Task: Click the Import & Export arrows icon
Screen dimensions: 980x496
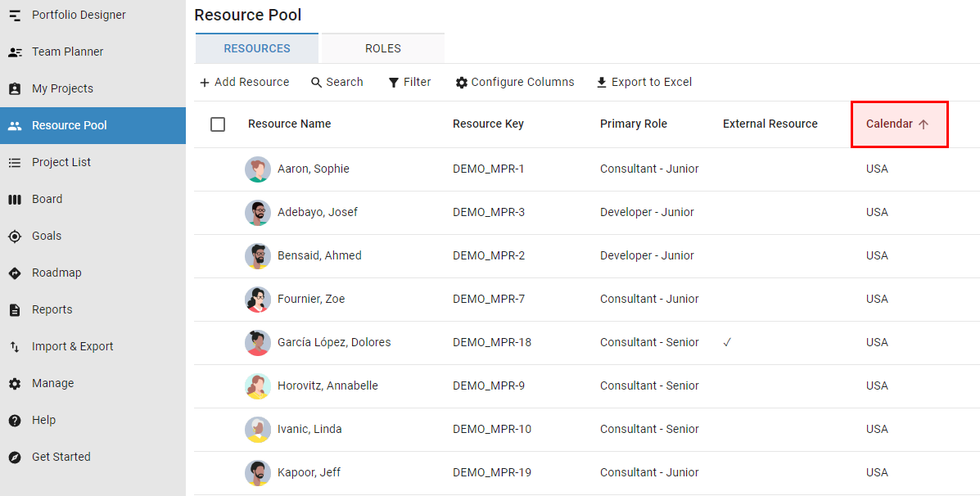Action: pos(15,347)
